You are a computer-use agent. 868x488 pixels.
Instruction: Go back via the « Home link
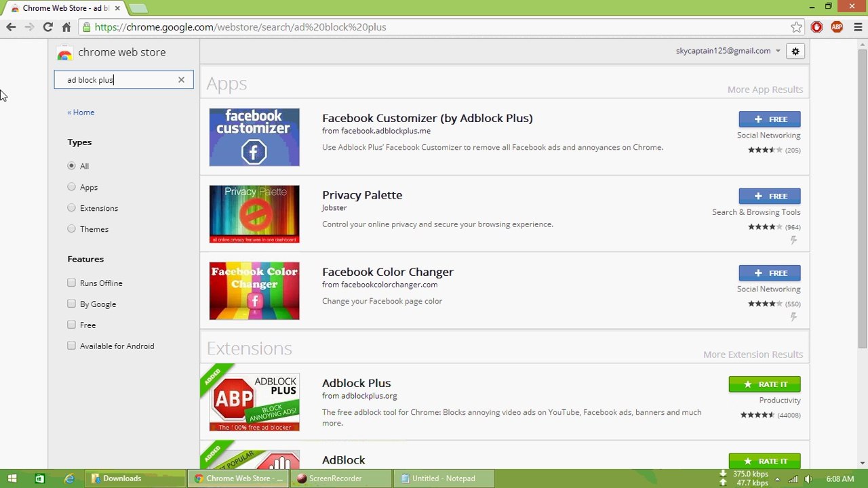[x=81, y=113]
